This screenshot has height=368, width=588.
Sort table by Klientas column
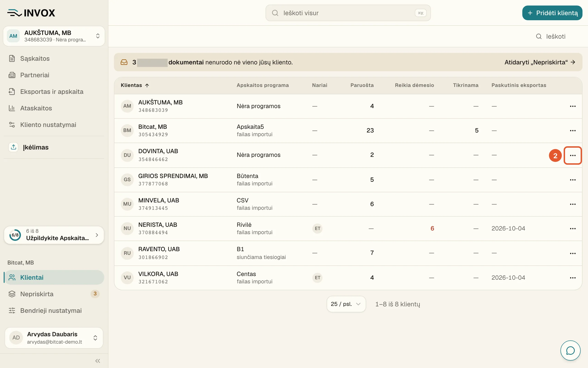pyautogui.click(x=135, y=85)
